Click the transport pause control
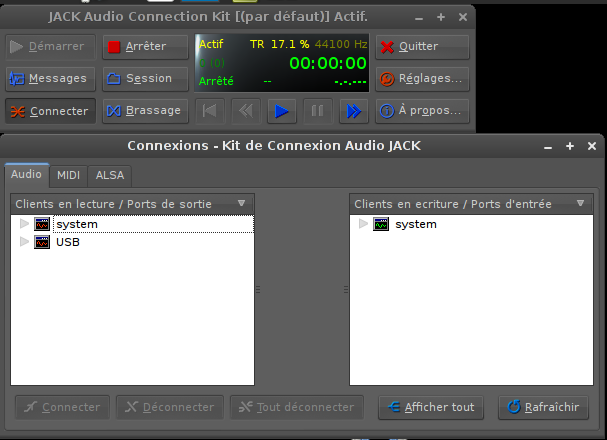The height and width of the screenshot is (440, 607). (x=318, y=111)
